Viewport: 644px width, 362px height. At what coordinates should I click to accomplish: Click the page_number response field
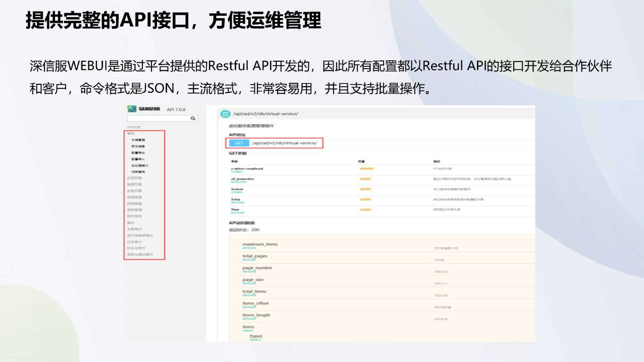[257, 268]
